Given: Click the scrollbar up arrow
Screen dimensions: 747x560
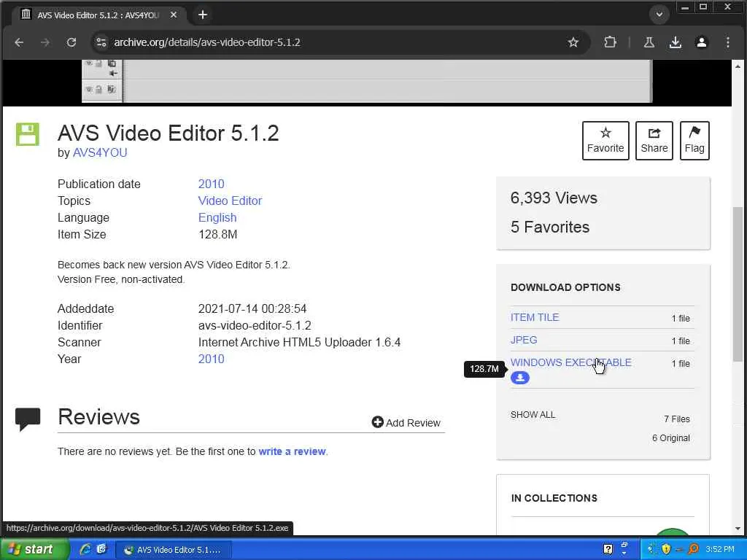Looking at the screenshot, I should [738, 66].
